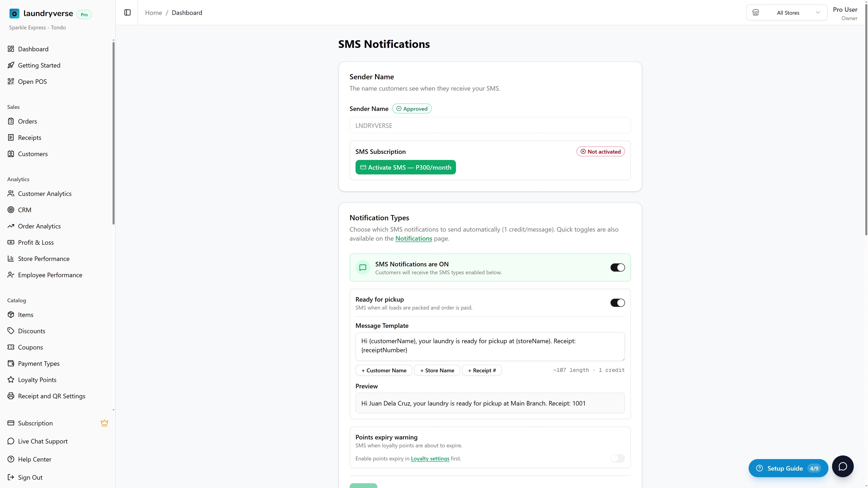Viewport: 868px width, 488px height.
Task: Click the Pro User Owner profile
Action: (845, 14)
